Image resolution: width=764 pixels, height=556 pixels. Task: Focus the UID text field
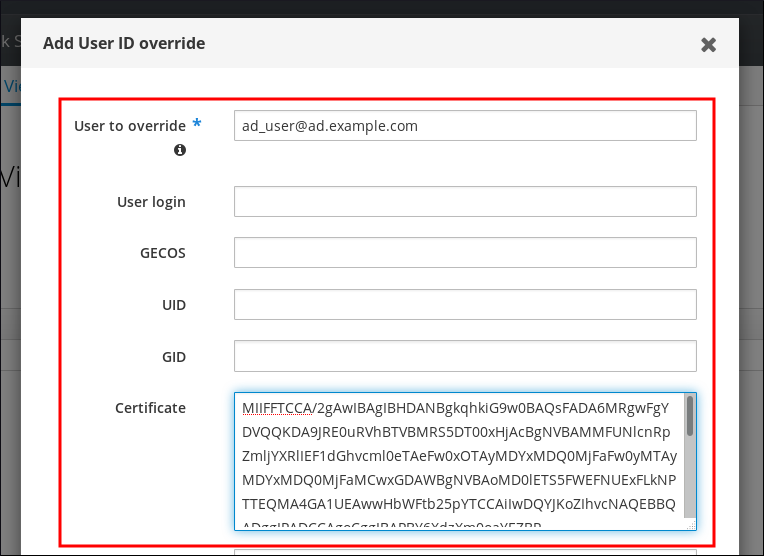point(464,305)
